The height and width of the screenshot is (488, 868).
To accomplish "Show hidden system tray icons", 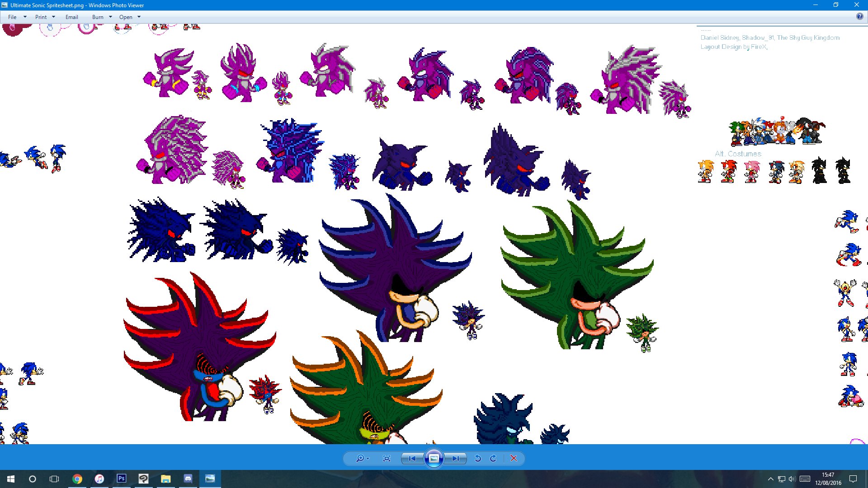I will click(x=770, y=479).
